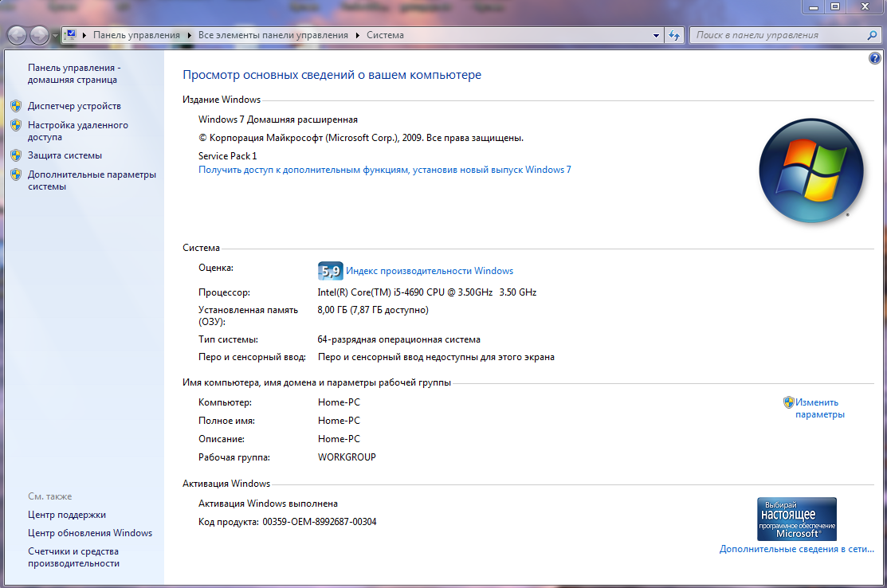The image size is (887, 588).
Task: Open Дополнительные сведения в сети
Action: [x=796, y=549]
